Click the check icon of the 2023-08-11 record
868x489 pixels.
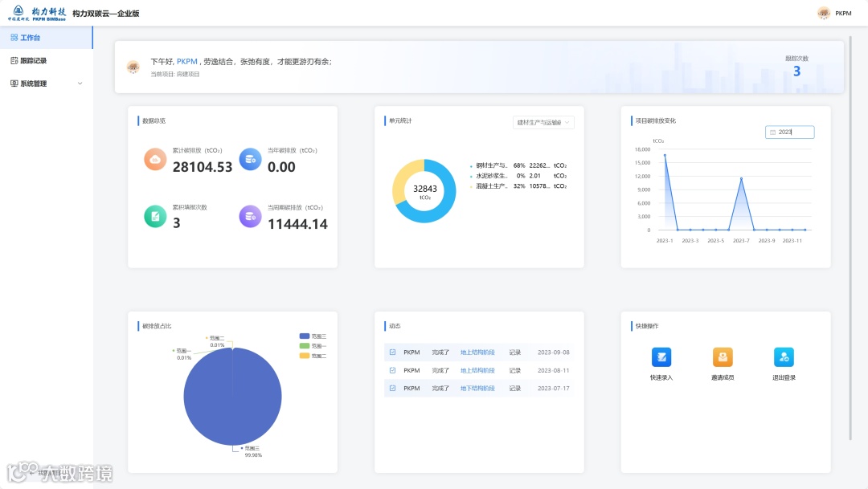point(392,371)
